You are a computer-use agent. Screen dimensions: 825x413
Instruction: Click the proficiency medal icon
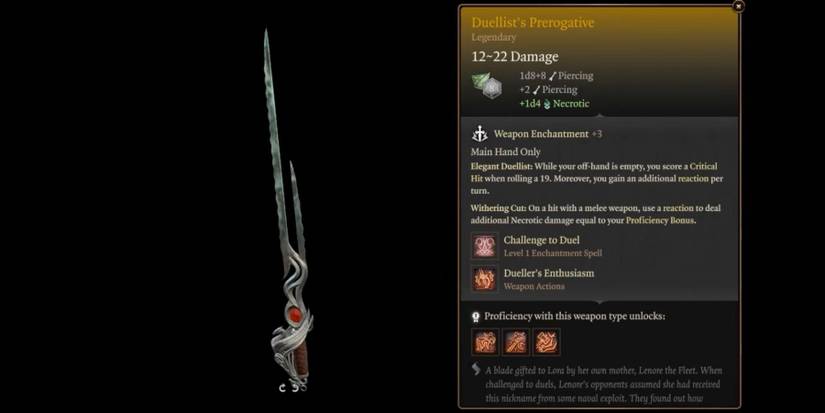476,317
